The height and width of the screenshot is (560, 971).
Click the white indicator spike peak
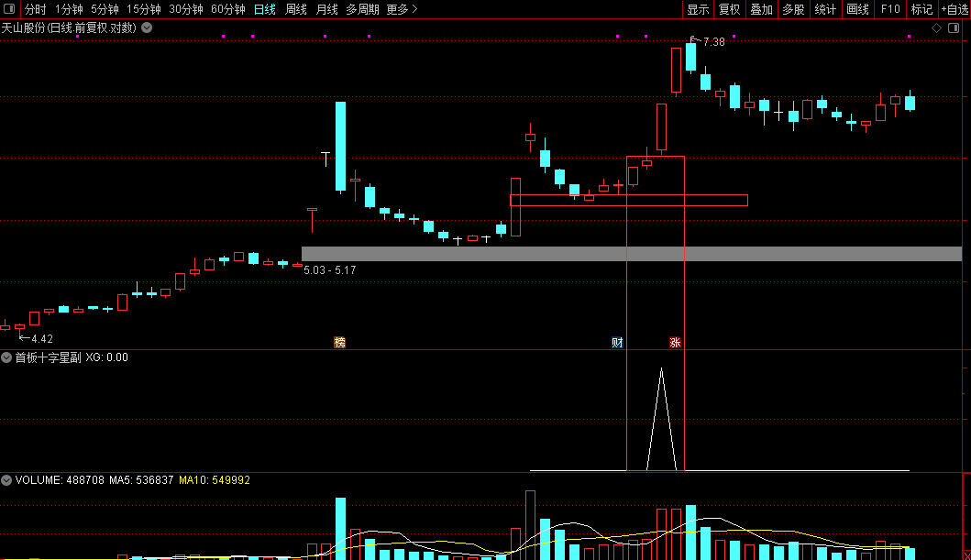click(x=661, y=370)
